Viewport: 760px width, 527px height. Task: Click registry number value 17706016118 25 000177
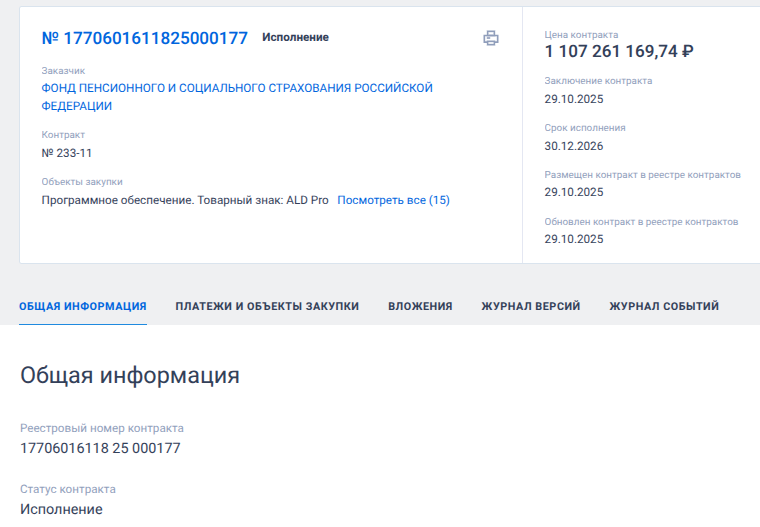(100, 448)
